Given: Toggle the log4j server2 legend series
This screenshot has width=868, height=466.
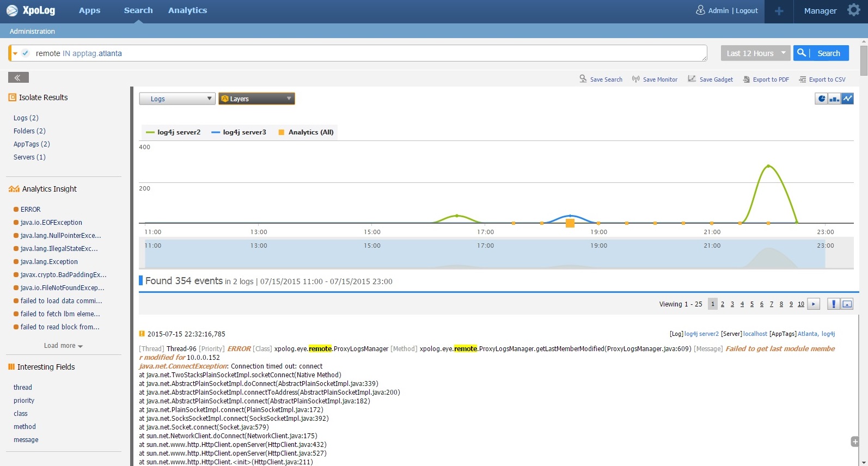Looking at the screenshot, I should pyautogui.click(x=173, y=132).
